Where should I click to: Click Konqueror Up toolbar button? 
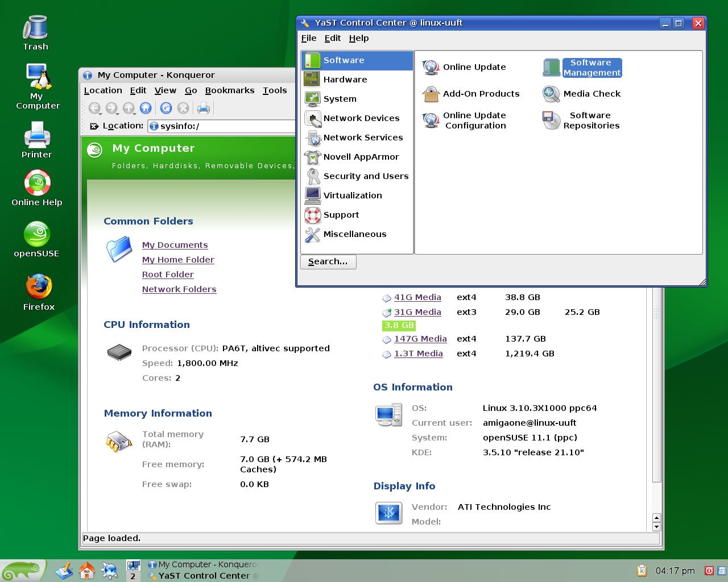click(129, 108)
